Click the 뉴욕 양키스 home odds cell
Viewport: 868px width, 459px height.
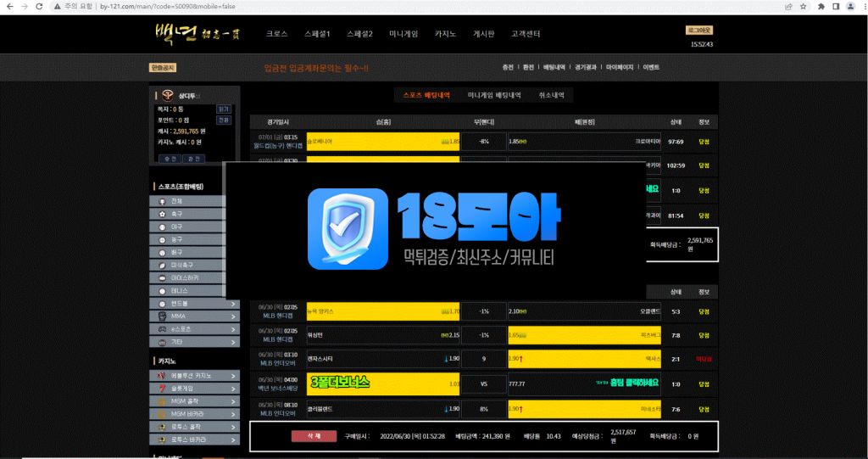383,311
